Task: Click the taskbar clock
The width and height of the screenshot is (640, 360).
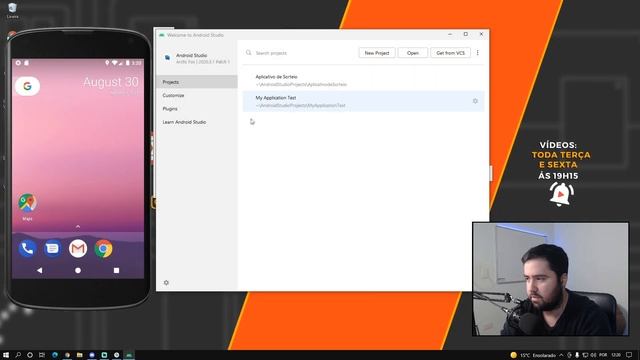Action: [x=616, y=355]
